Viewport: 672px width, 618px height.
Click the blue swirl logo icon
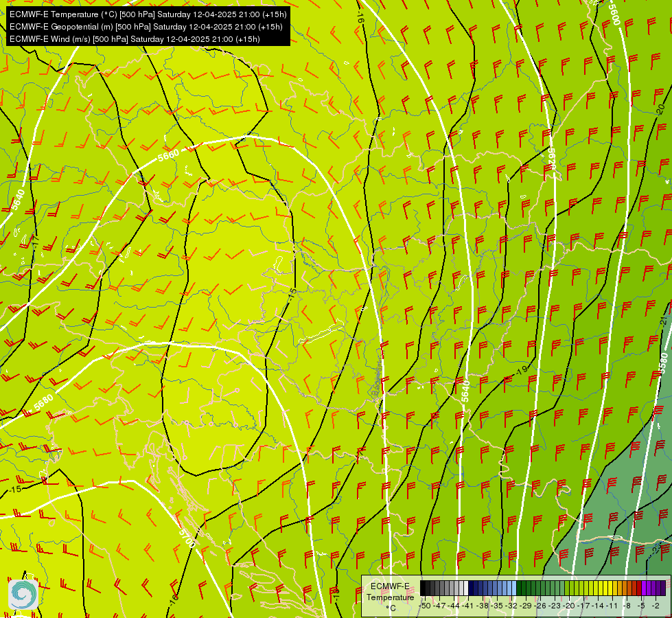click(x=23, y=594)
